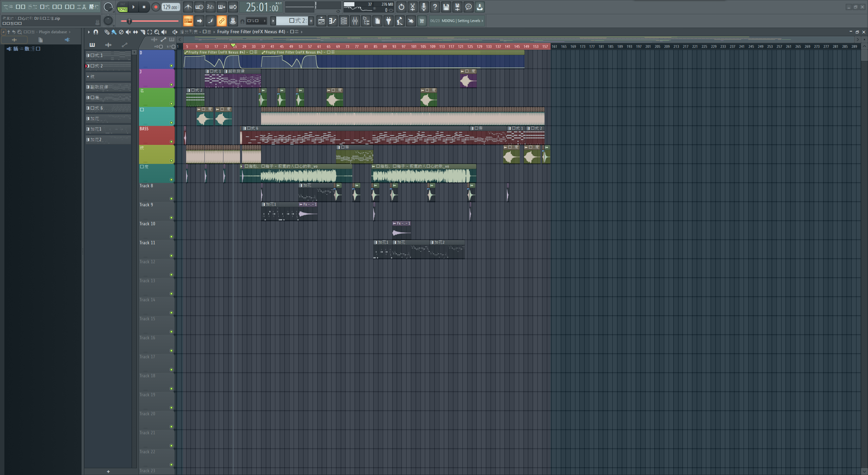Open the pattern selector dropdown arrow
The width and height of the screenshot is (868, 475).
pyautogui.click(x=273, y=21)
